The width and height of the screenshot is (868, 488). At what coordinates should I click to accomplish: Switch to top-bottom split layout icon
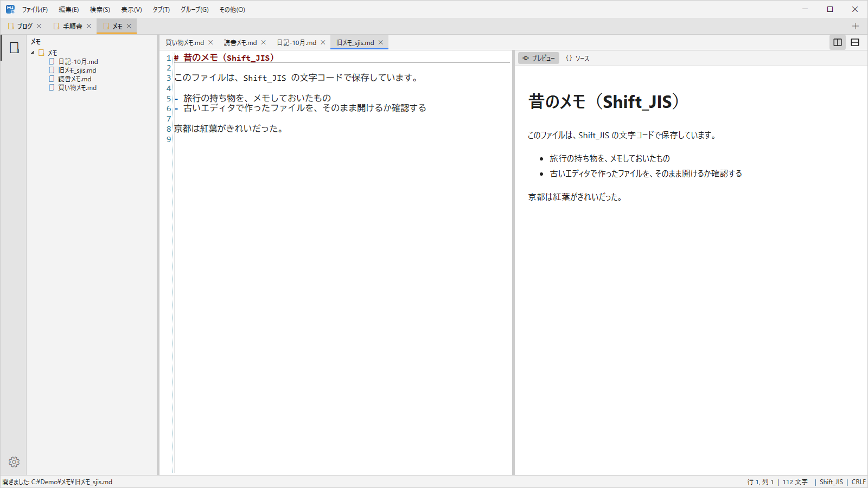[855, 42]
